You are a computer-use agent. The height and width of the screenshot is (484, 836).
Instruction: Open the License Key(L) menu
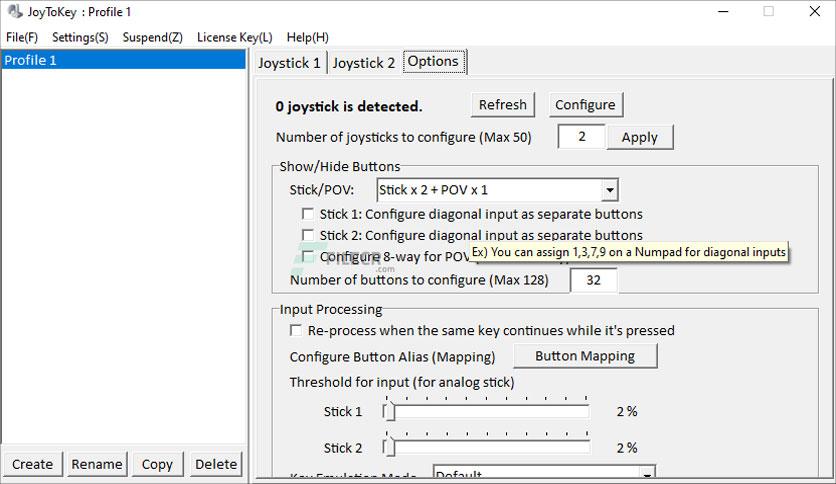235,37
